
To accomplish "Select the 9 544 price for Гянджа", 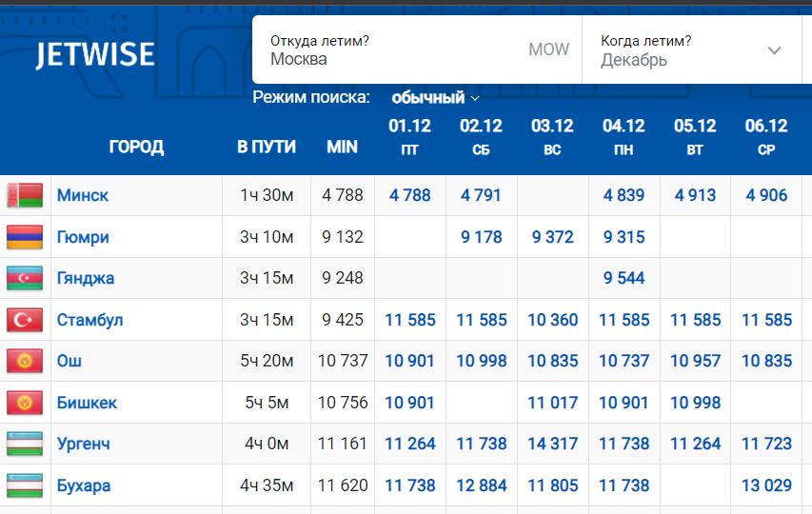I will click(624, 278).
